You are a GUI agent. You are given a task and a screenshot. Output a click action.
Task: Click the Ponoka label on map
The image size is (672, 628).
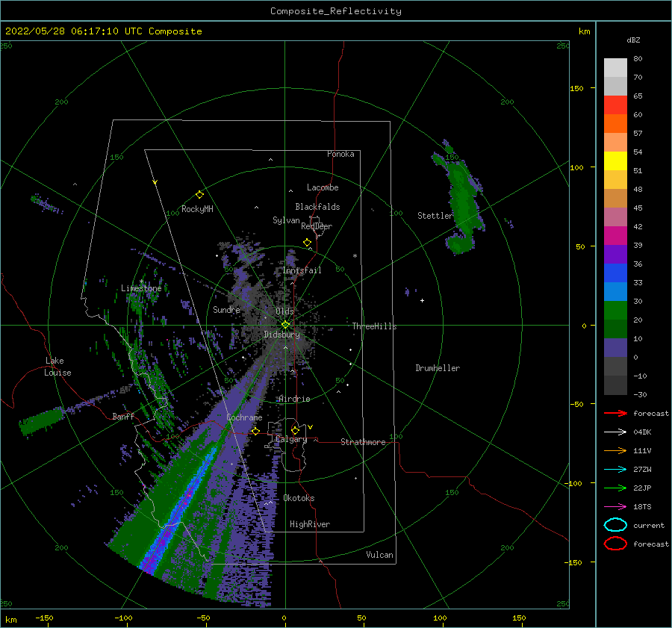coord(340,154)
